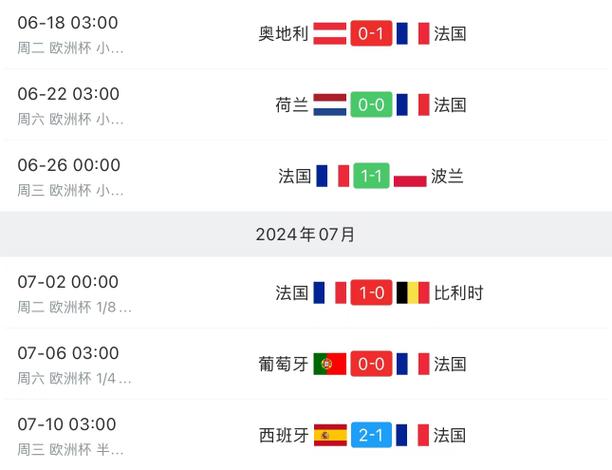Open the green 0-0 score 荷兰 vs 法国

(371, 105)
